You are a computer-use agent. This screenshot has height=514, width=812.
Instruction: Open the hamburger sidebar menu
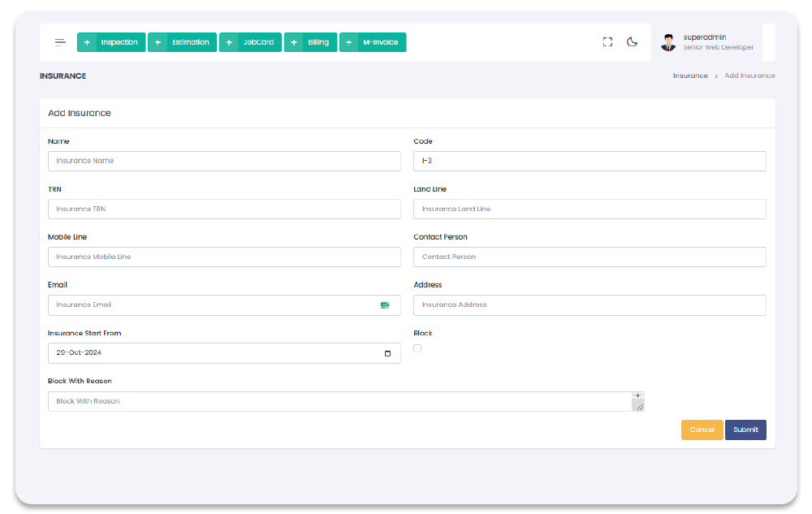click(60, 42)
